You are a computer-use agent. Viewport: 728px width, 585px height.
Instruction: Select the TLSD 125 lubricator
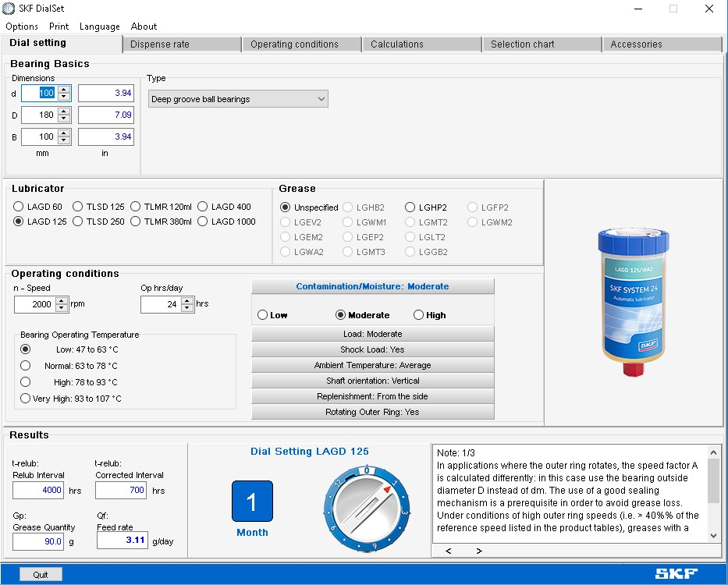(x=99, y=207)
